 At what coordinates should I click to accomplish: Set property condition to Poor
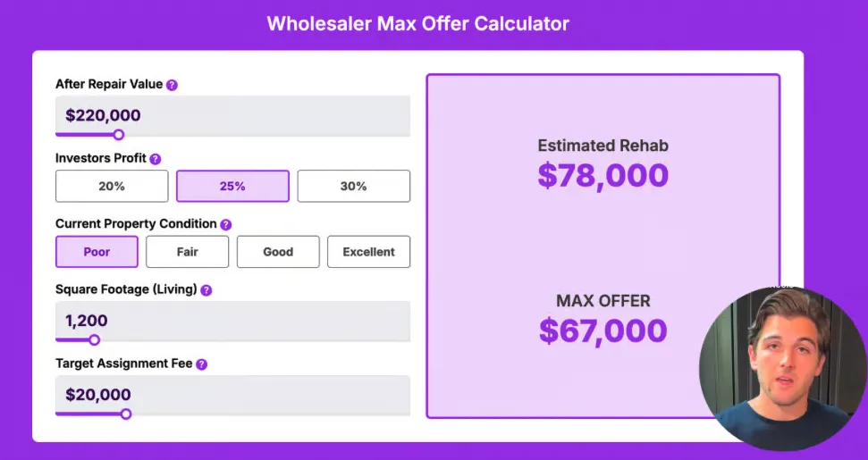click(x=97, y=252)
